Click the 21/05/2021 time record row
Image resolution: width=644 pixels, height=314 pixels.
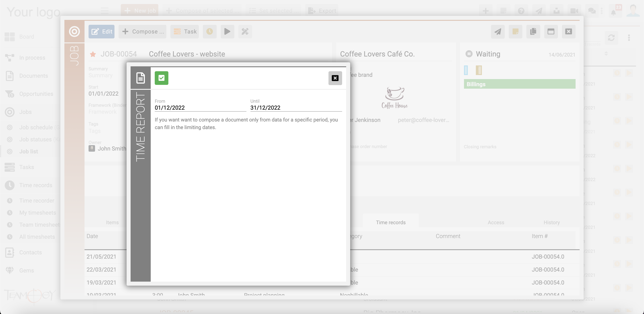(332, 257)
